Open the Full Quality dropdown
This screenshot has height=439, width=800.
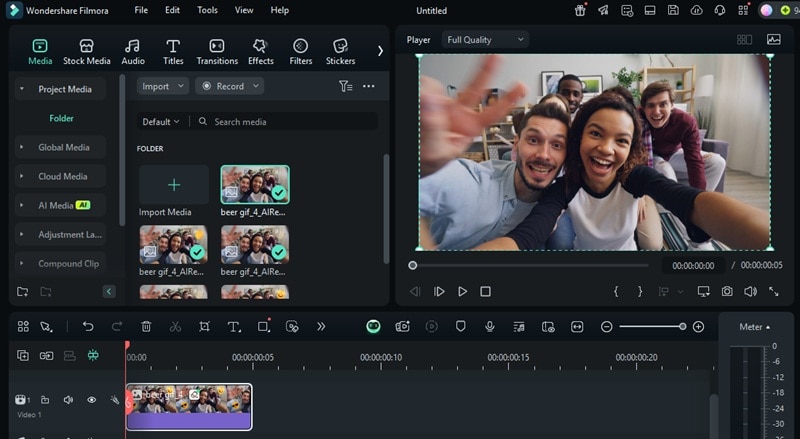click(485, 40)
